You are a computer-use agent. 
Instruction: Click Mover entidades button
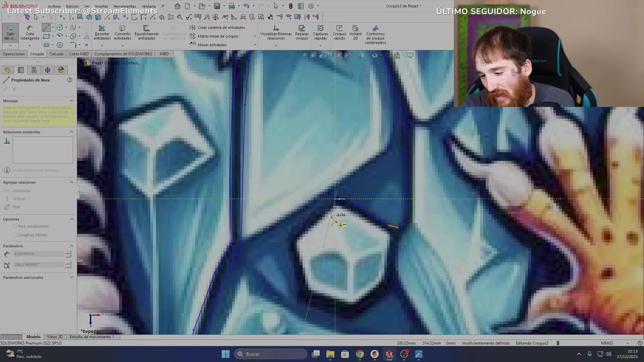click(208, 45)
